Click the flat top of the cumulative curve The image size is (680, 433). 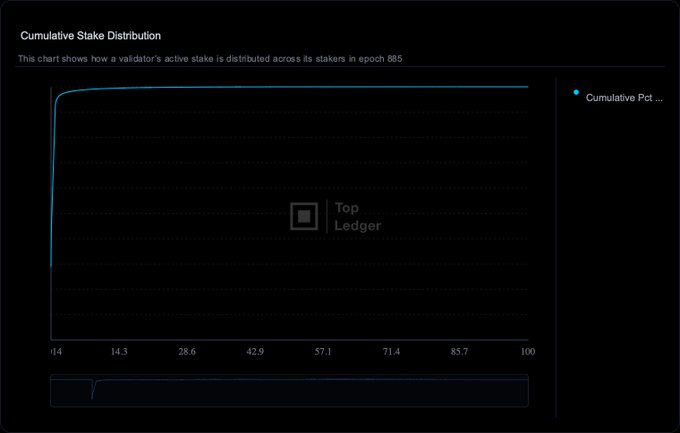pyautogui.click(x=300, y=87)
